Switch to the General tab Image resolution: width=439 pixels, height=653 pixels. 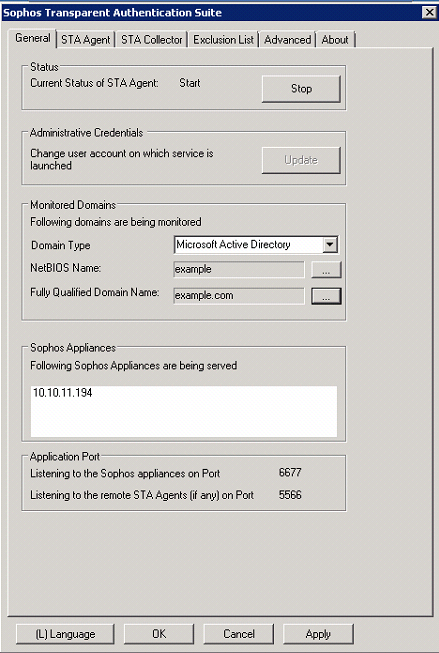32,38
